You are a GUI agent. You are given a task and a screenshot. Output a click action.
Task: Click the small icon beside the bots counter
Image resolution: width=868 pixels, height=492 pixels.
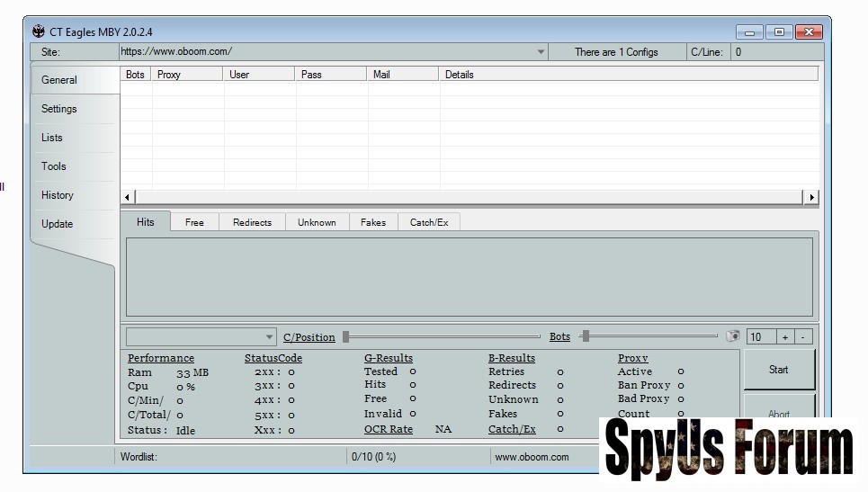click(733, 336)
